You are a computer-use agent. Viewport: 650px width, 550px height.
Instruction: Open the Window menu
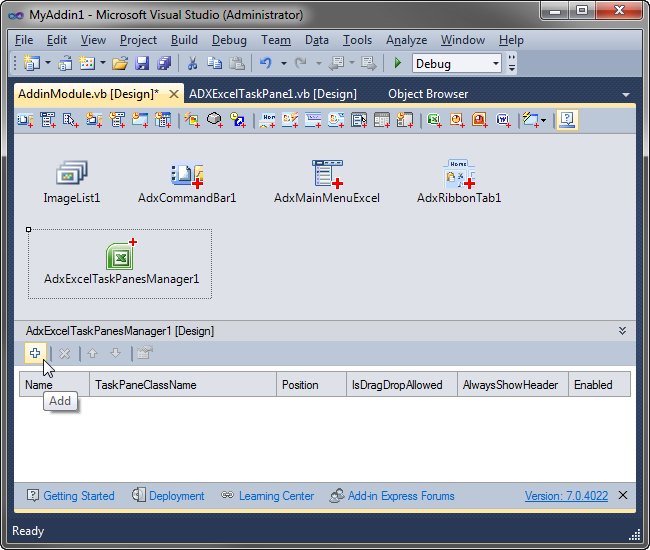(463, 40)
